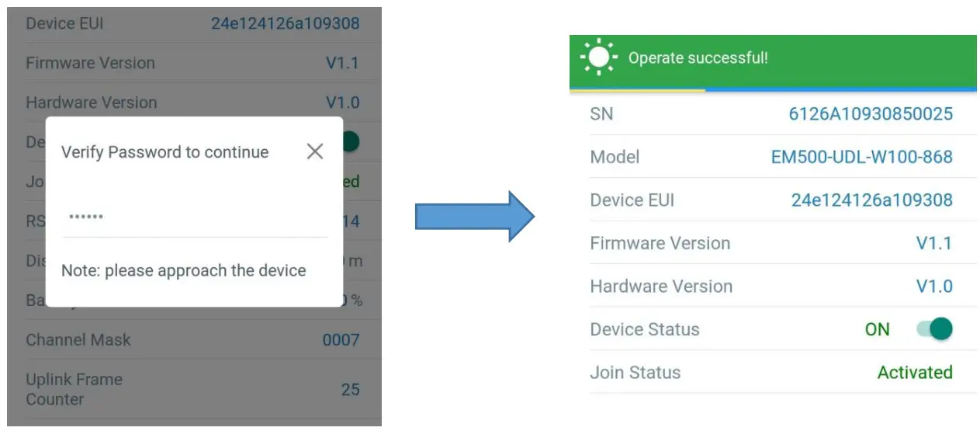This screenshot has width=980, height=431.
Task: Click the dimmed Device EUI value behind the dialog
Action: pyautogui.click(x=285, y=23)
